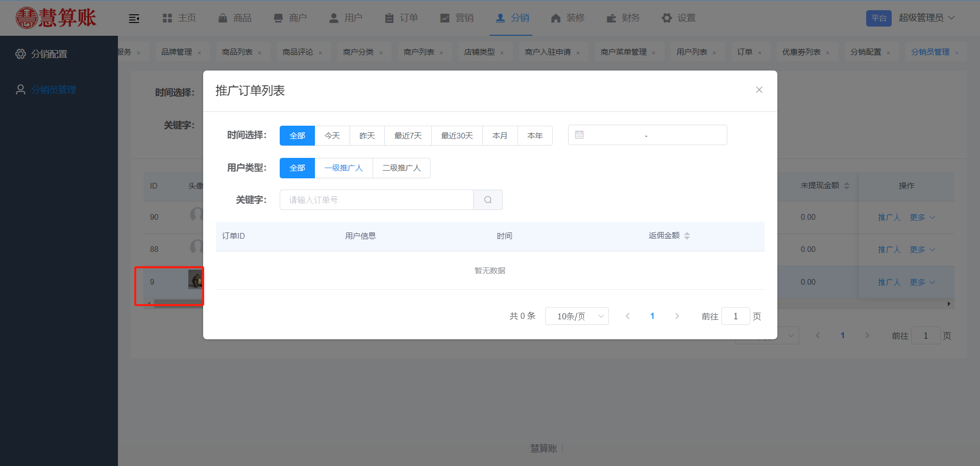Switch to the 用户列表 tab
980x466 pixels.
(692, 52)
